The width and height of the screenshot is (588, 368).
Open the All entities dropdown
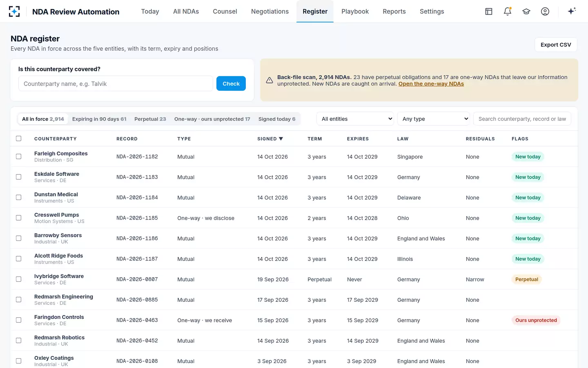click(x=355, y=119)
